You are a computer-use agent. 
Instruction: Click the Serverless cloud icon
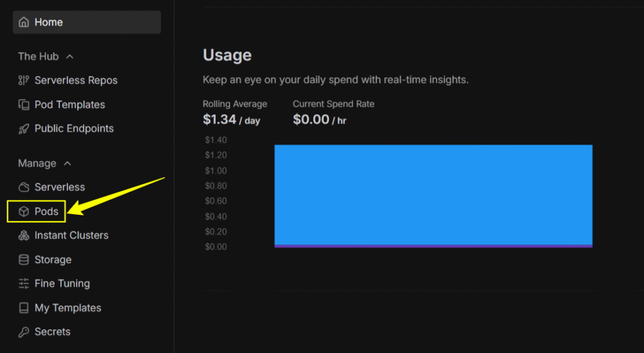(x=24, y=187)
